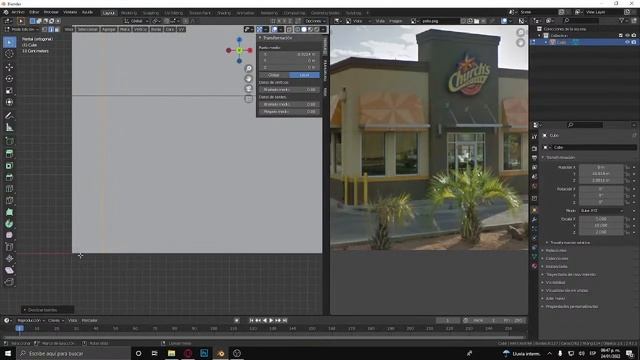Toggle viewport overlays button

[275, 29]
